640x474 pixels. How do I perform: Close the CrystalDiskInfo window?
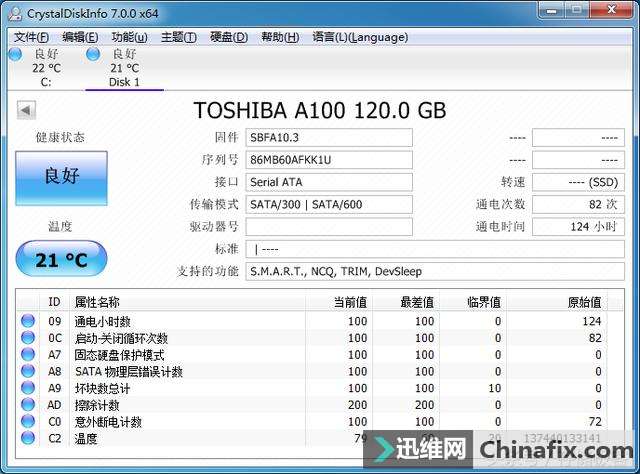coord(611,10)
